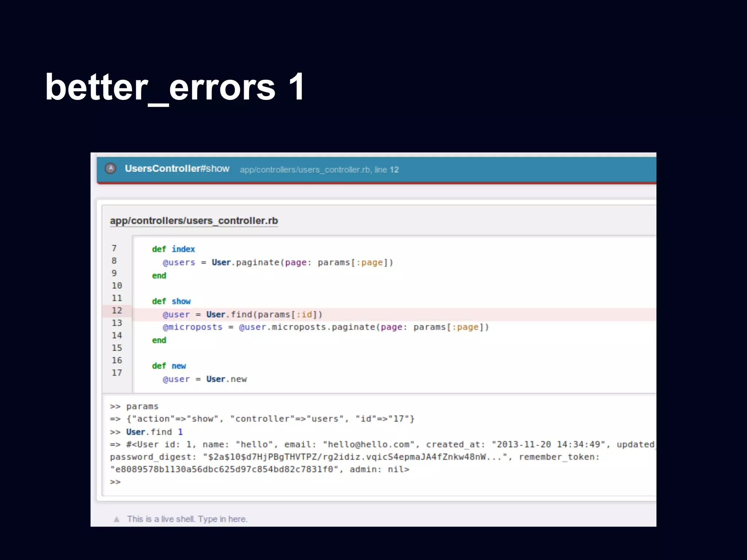Viewport: 747px width, 560px height.
Task: Click line number 17 in gutter
Action: pos(117,373)
